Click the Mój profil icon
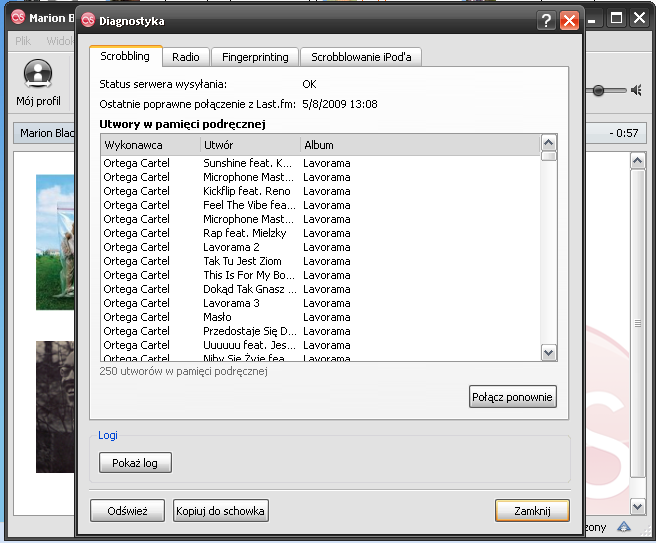The height and width of the screenshot is (543, 656). click(x=38, y=76)
